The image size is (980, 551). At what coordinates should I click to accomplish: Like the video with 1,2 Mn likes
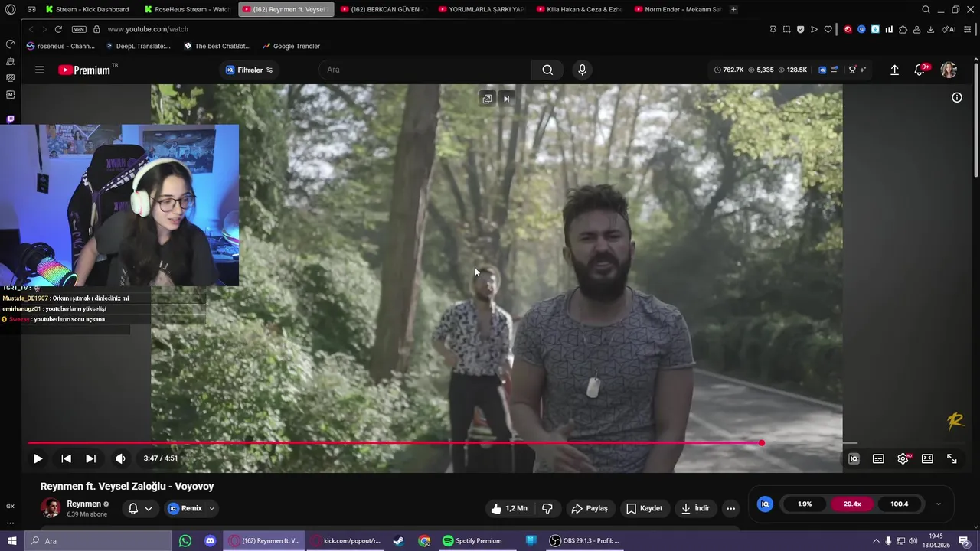[x=509, y=508]
